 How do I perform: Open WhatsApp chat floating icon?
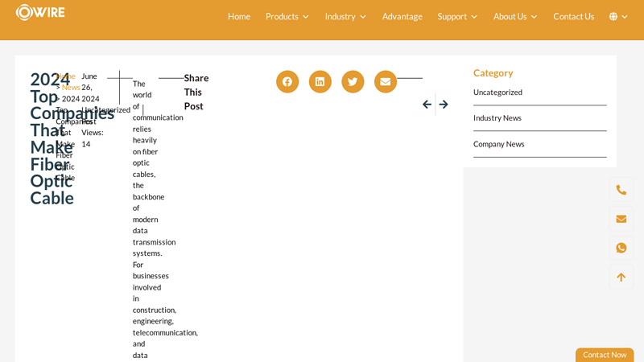(621, 248)
